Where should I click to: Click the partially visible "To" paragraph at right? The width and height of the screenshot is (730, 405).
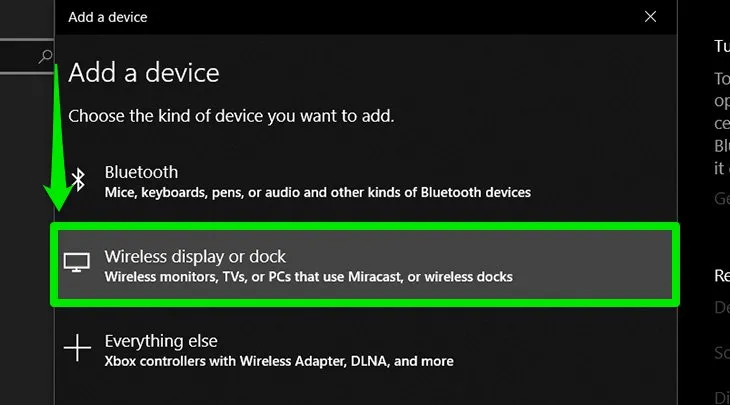point(721,78)
